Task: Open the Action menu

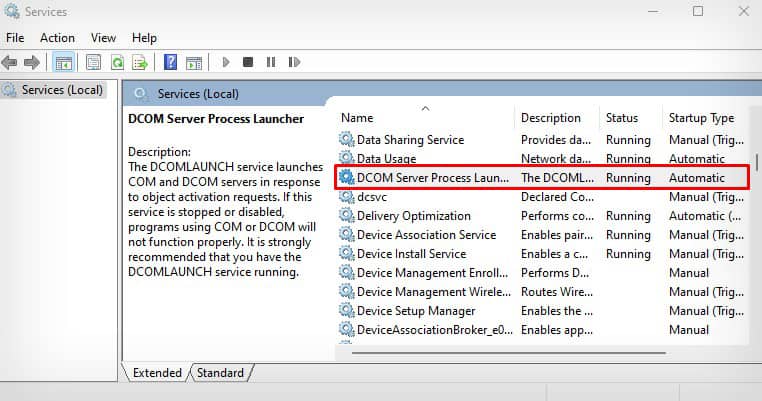Action: [57, 38]
